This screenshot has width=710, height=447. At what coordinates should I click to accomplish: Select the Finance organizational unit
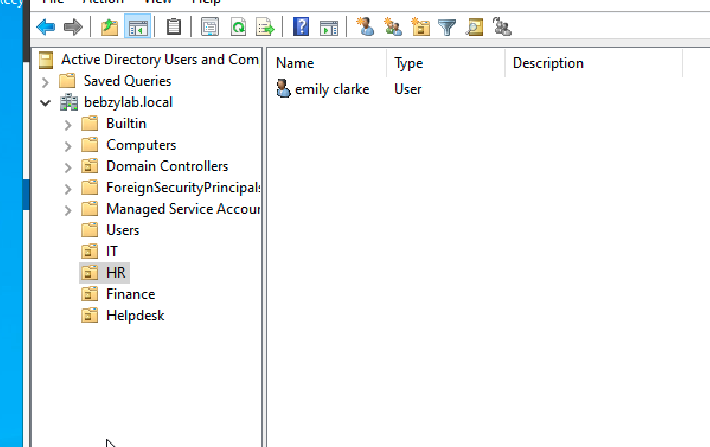[x=130, y=294]
